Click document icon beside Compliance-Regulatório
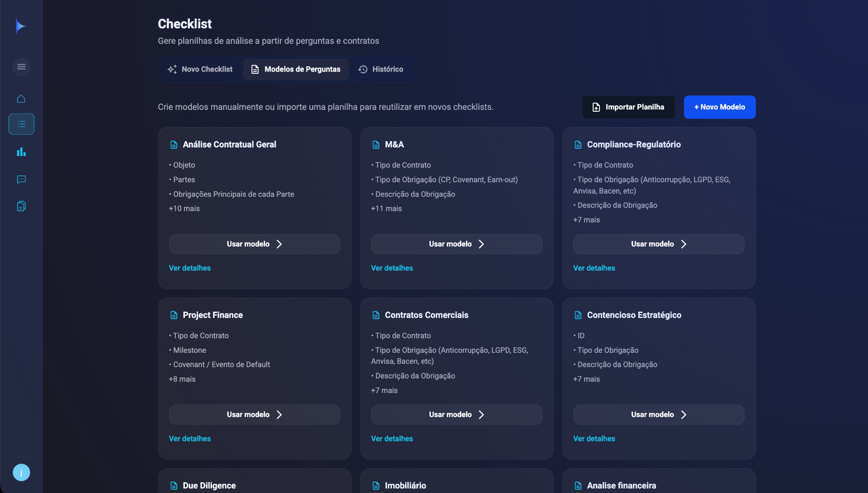 point(578,145)
